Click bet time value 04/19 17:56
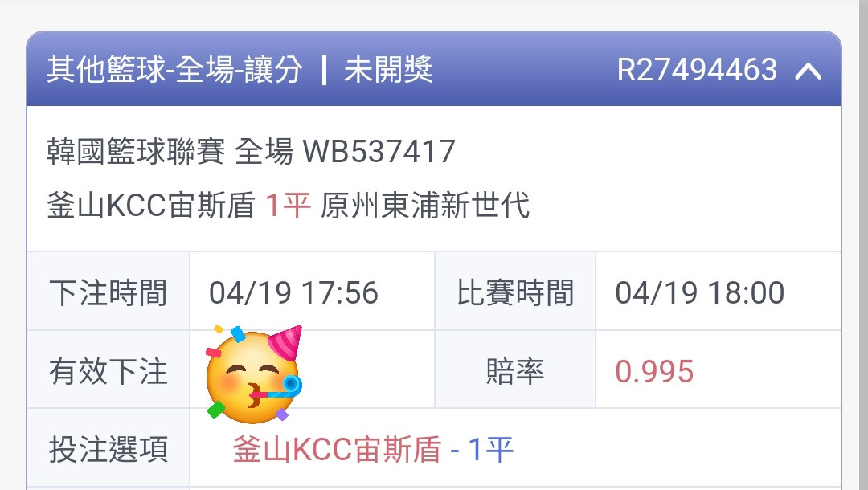Viewport: 868px width, 490px height. pos(293,292)
